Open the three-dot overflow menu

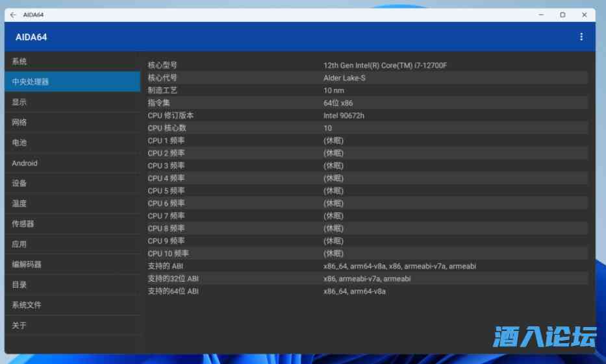581,37
